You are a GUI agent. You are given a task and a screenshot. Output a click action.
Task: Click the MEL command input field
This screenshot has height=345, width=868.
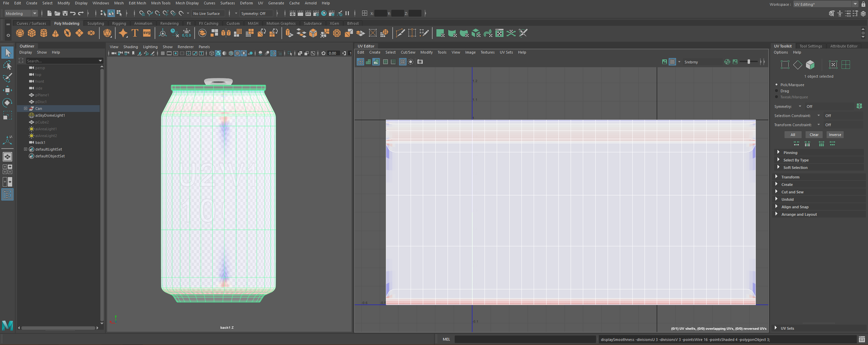point(525,339)
